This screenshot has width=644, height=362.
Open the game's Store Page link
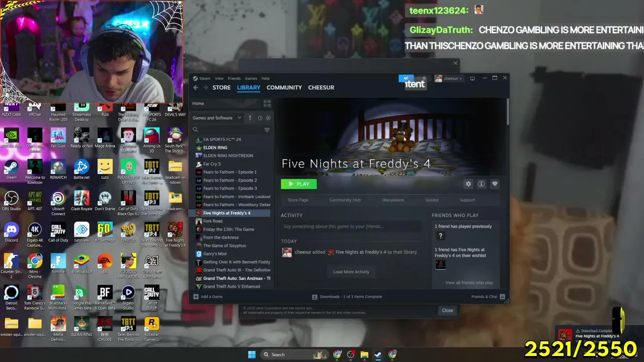(298, 200)
